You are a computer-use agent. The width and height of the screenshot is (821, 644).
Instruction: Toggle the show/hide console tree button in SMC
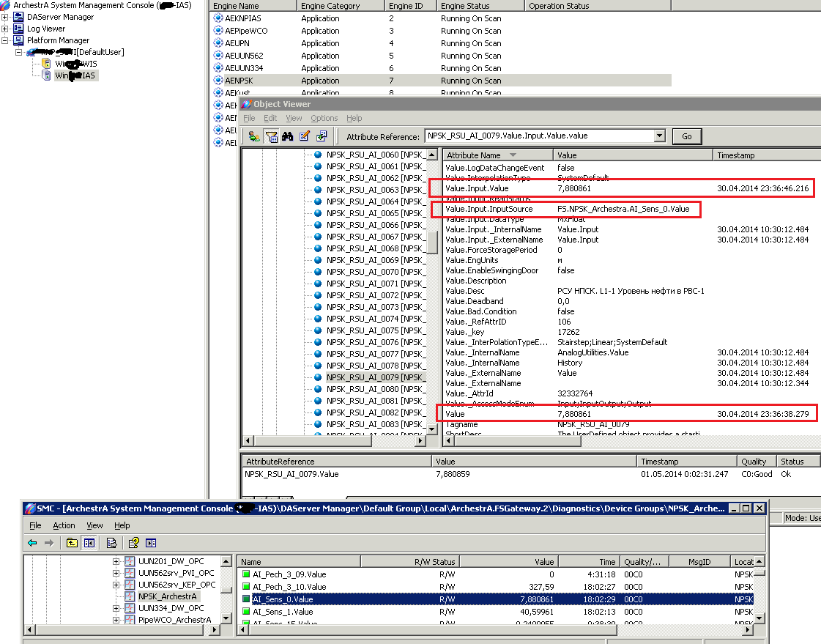(89, 543)
